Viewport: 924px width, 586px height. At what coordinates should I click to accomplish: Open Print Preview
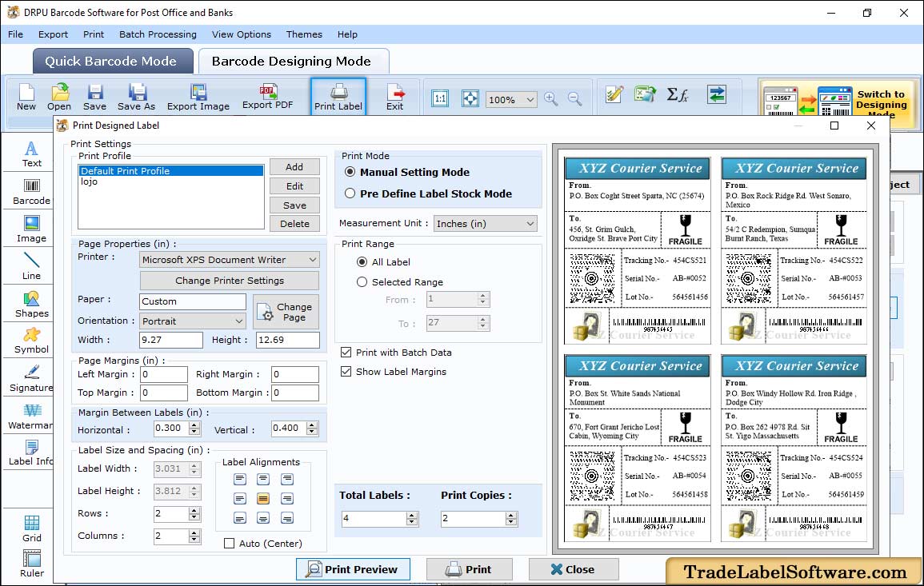(x=353, y=569)
